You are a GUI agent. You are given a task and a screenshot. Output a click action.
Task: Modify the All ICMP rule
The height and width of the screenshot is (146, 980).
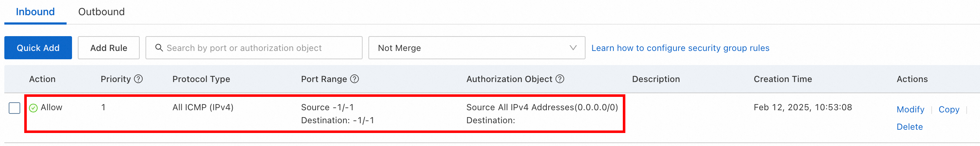(x=911, y=109)
